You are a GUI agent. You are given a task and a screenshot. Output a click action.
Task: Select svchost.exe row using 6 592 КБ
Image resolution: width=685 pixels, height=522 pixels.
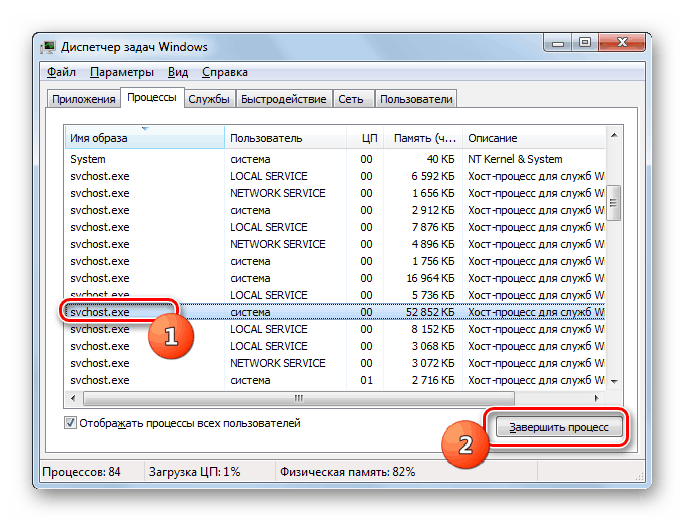[335, 176]
